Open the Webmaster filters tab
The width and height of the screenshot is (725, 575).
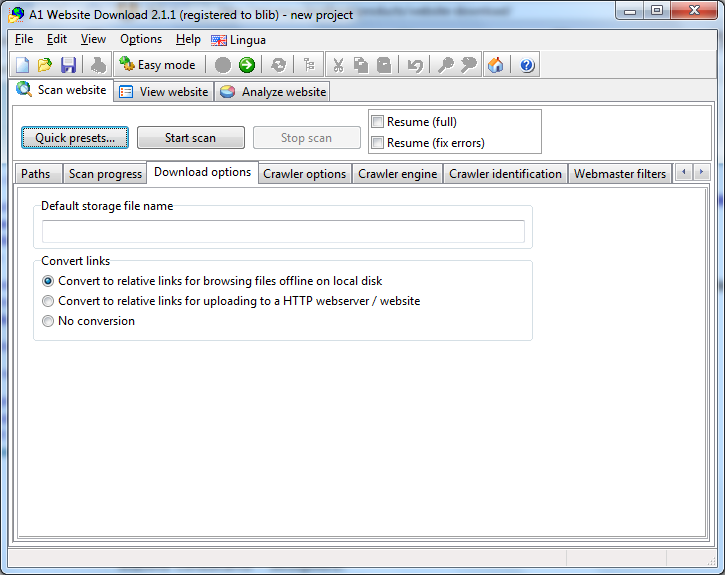(620, 174)
